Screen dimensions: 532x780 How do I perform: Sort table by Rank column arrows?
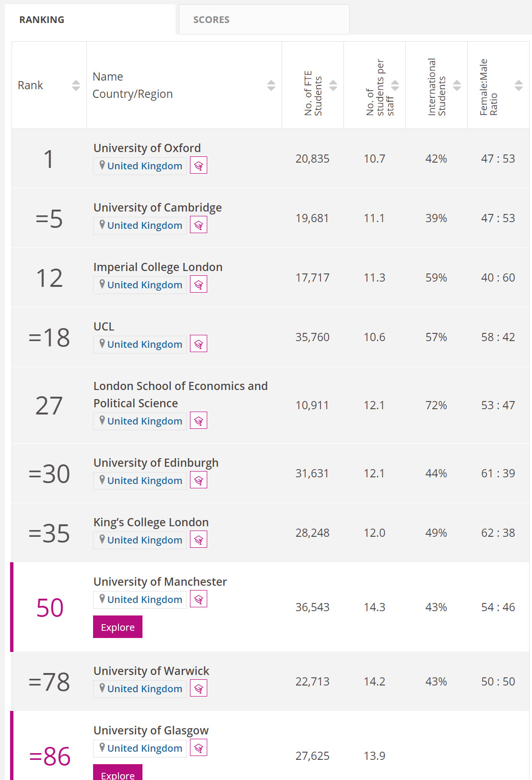click(x=76, y=85)
